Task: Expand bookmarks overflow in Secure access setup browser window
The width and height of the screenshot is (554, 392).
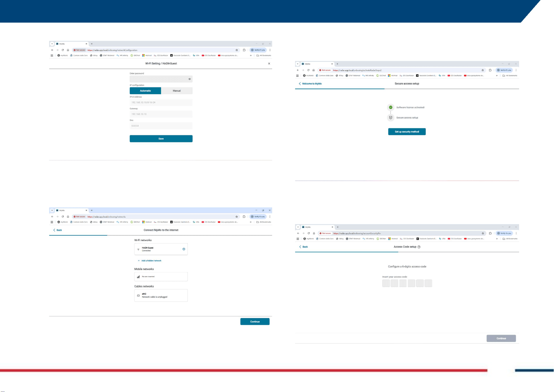Action: (x=497, y=75)
